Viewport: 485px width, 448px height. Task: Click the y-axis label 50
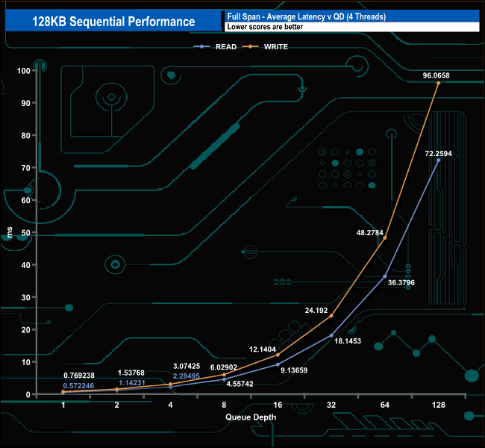(x=25, y=232)
